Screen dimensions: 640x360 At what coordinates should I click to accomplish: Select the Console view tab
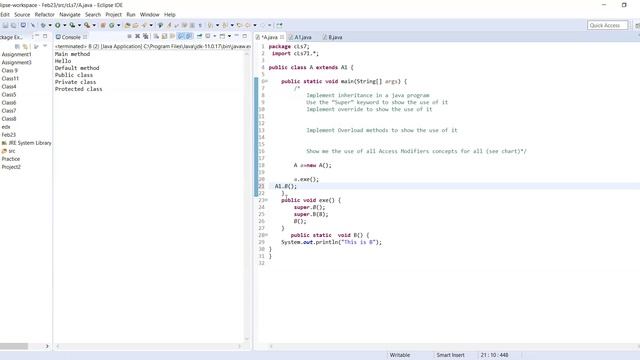point(71,37)
